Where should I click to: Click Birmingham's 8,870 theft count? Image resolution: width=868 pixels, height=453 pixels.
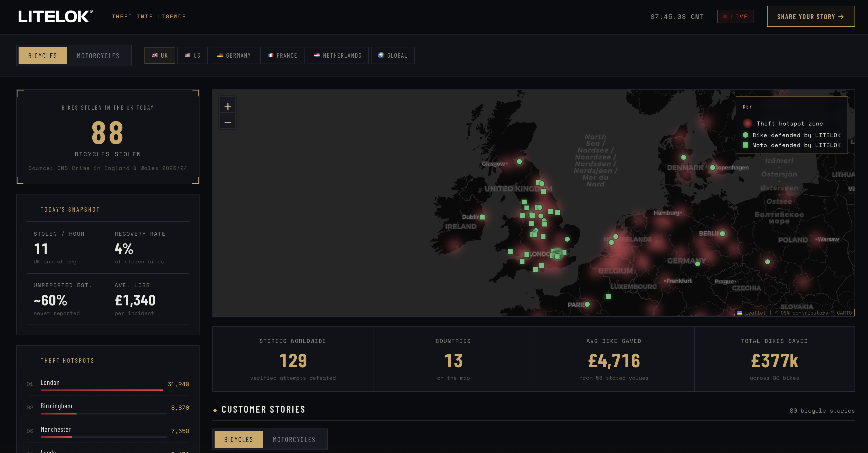coord(180,407)
